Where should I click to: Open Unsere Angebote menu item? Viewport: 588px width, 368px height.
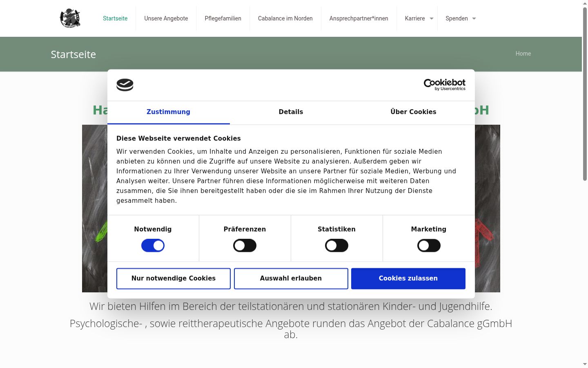(166, 18)
